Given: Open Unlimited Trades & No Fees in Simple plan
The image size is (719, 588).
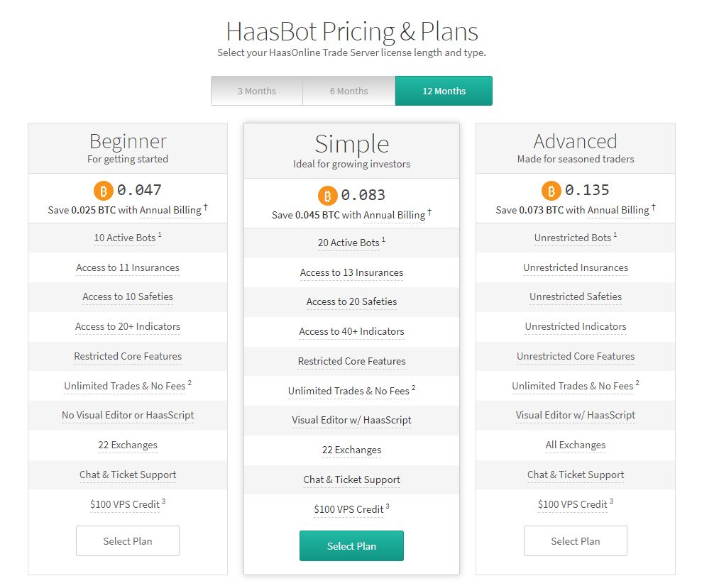Looking at the screenshot, I should coord(348,391).
